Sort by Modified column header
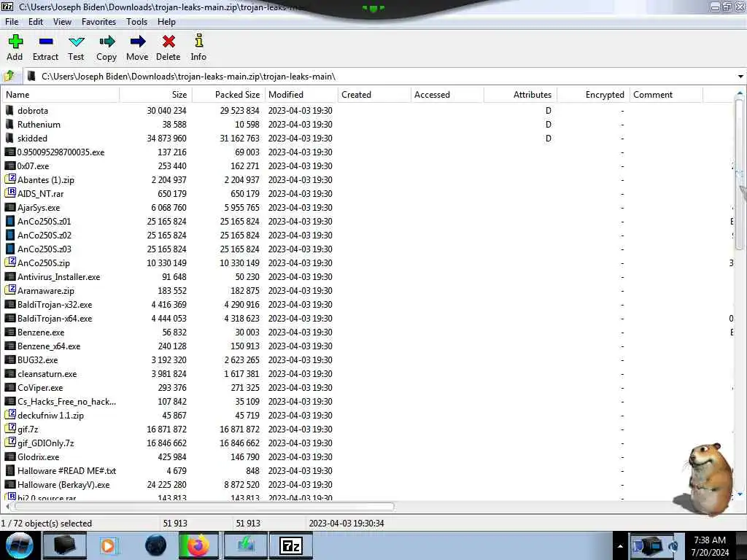Screen dimensions: 747x560 click(x=301, y=95)
